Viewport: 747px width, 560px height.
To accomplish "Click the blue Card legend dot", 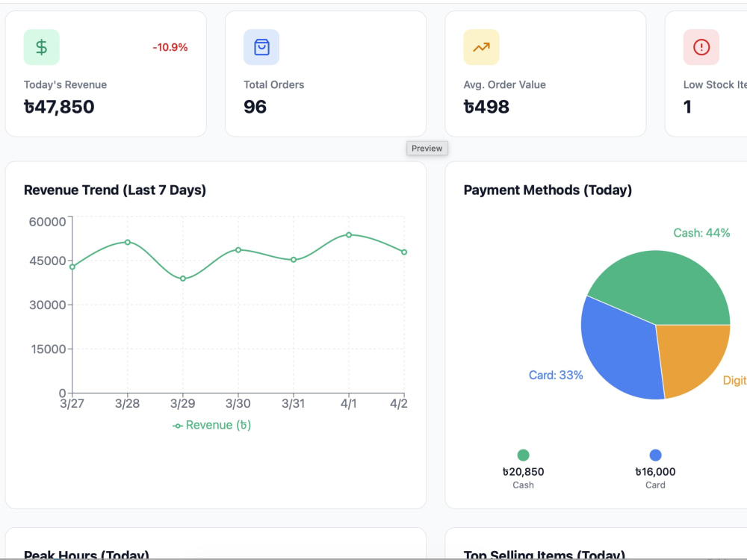I will pos(656,455).
